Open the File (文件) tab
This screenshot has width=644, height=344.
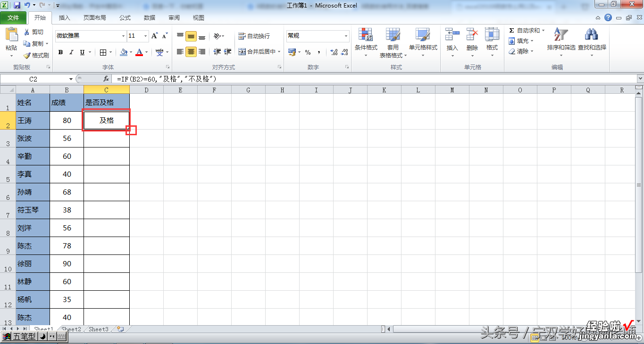pos(14,18)
